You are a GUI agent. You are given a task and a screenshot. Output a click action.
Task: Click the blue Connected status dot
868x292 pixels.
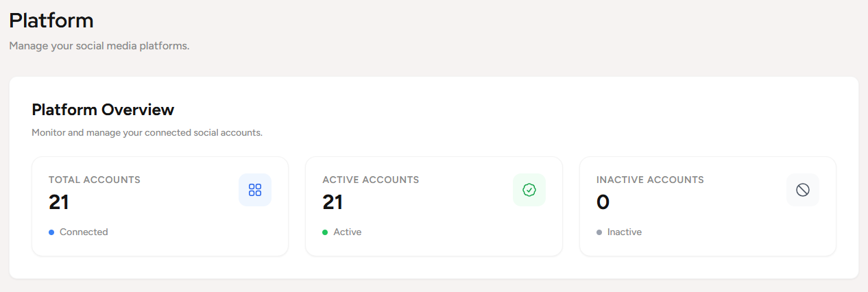coord(51,232)
